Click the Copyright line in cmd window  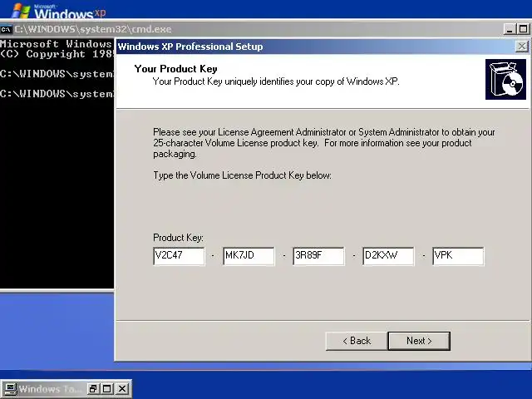tap(57, 54)
